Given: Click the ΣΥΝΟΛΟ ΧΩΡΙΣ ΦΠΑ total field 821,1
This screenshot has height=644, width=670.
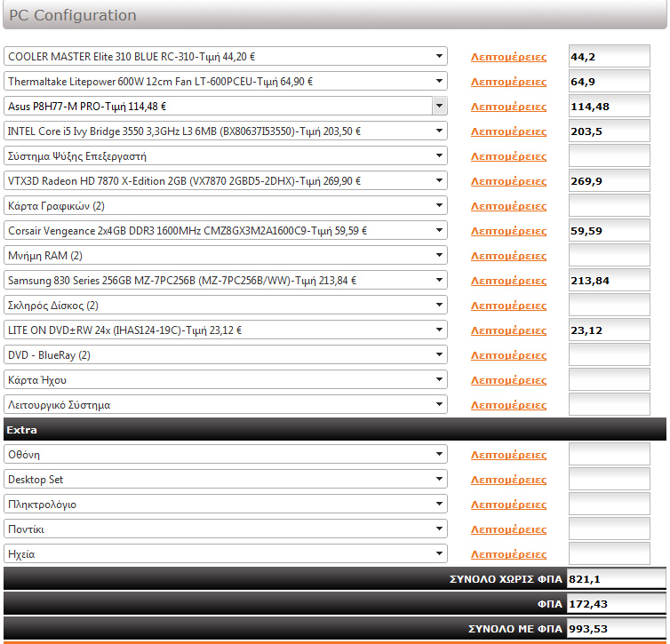Looking at the screenshot, I should point(616,578).
